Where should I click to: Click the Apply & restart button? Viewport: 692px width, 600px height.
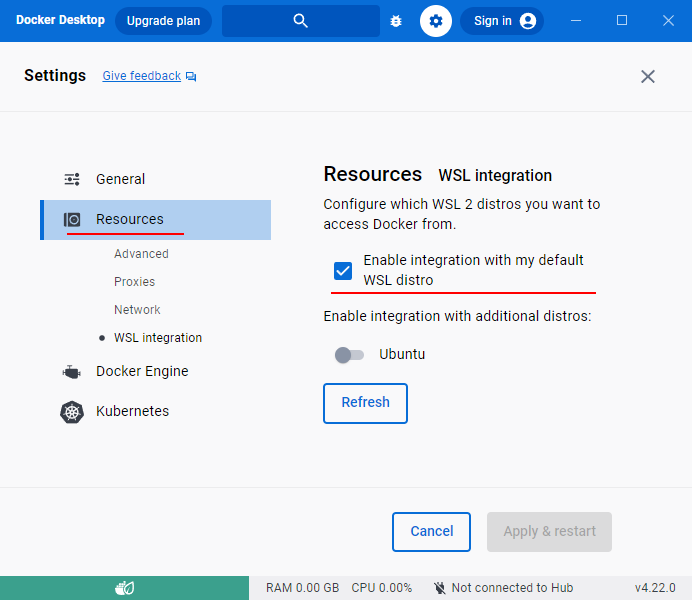[x=549, y=532]
